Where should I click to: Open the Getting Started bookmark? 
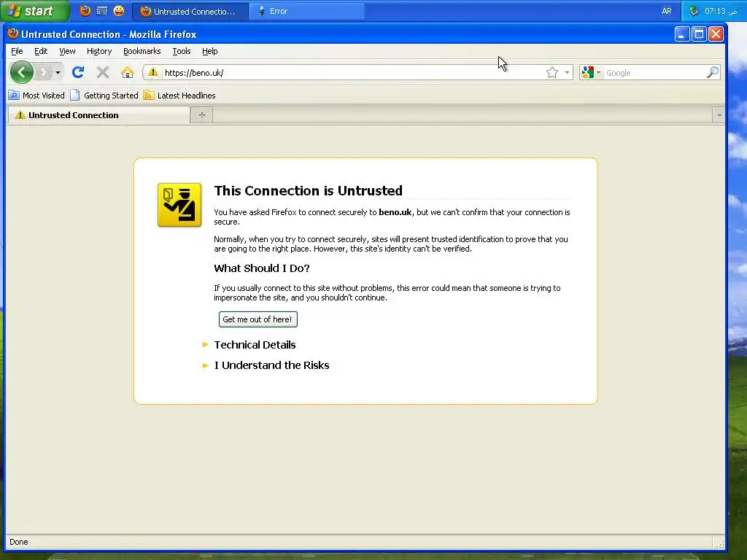tap(104, 96)
